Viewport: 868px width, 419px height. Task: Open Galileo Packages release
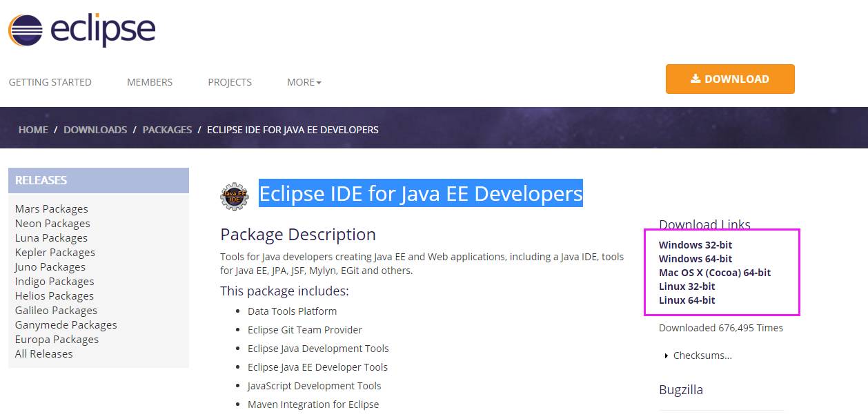point(56,311)
